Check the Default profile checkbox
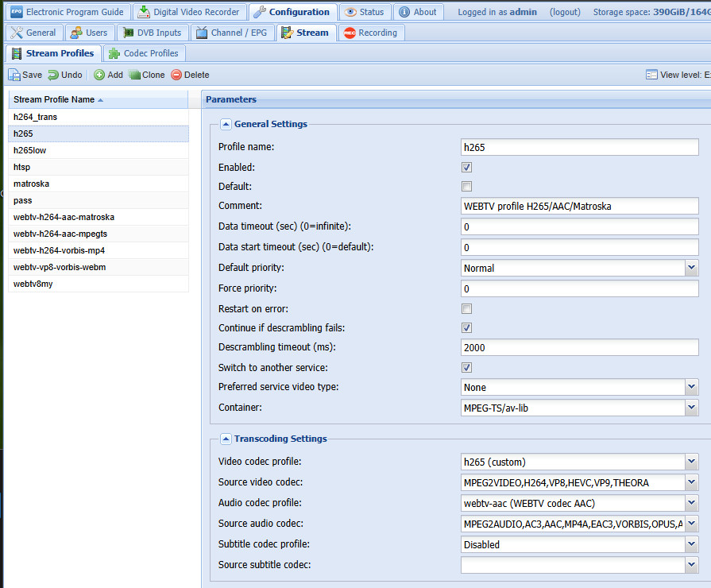Screen dimensions: 711x588 tap(467, 186)
